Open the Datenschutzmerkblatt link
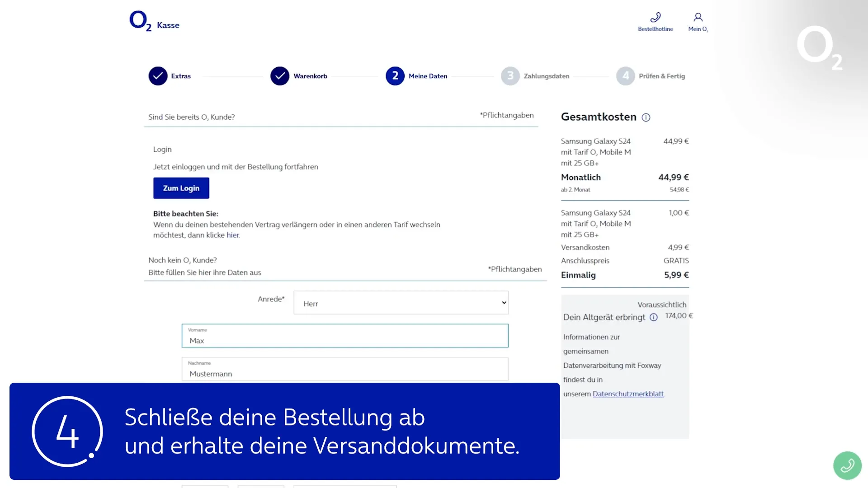This screenshot has height=488, width=868. [628, 394]
